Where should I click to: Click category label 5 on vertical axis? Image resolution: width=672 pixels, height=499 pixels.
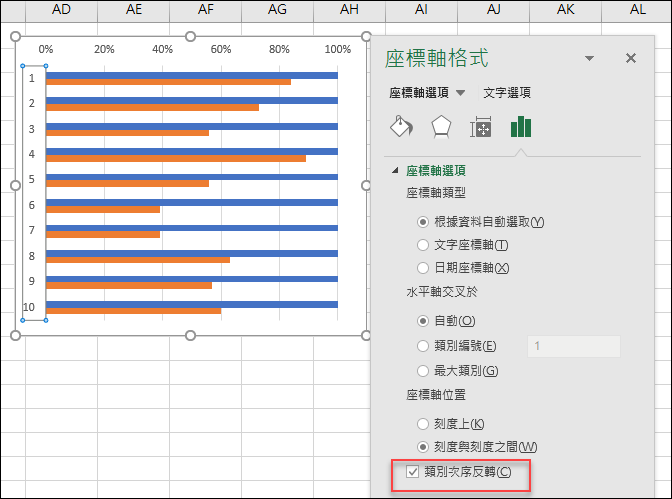(x=32, y=179)
